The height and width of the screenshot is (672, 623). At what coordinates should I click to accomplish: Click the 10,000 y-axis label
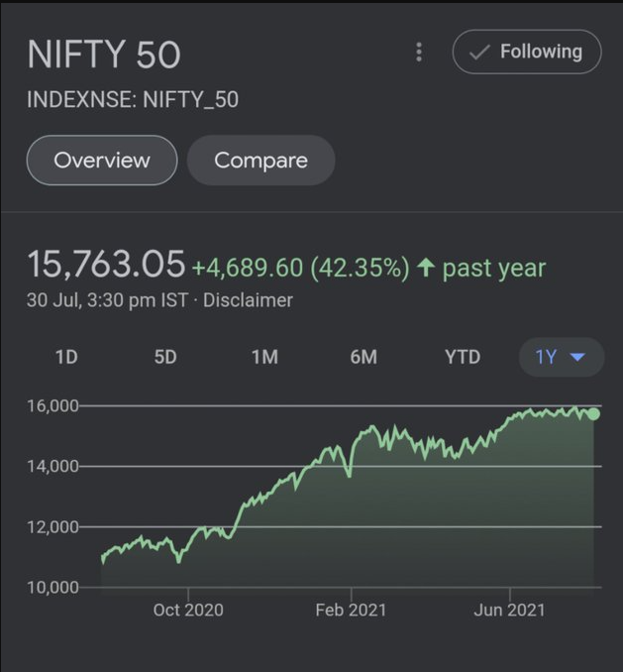click(53, 587)
